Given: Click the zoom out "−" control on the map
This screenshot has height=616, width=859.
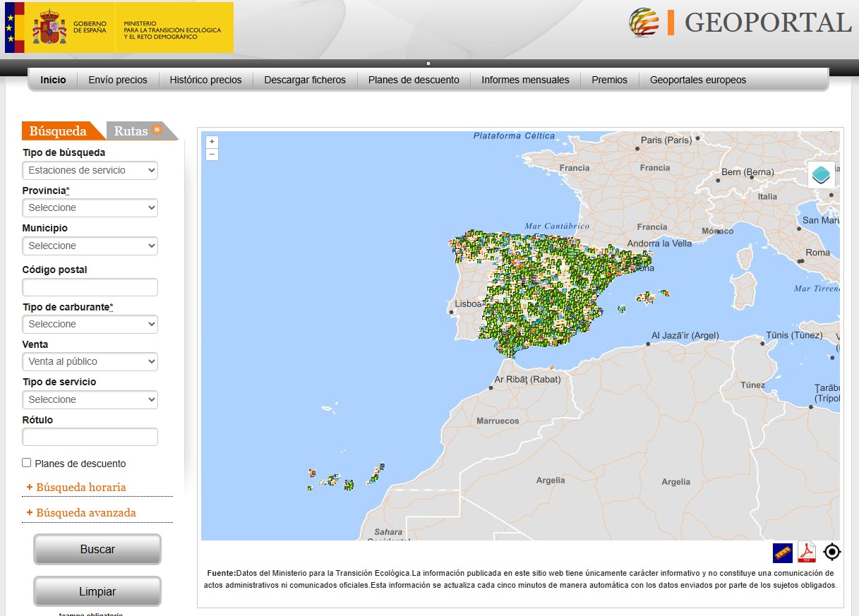Looking at the screenshot, I should [212, 155].
